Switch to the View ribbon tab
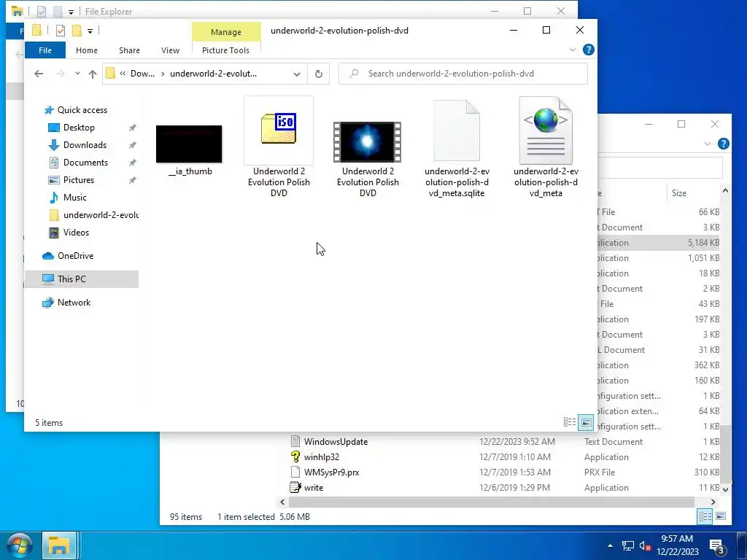The image size is (747, 560). point(170,50)
